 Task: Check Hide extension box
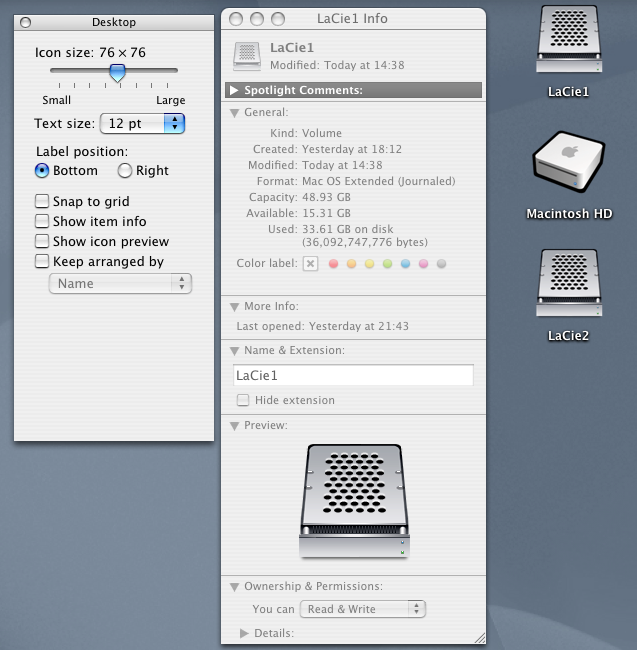243,400
